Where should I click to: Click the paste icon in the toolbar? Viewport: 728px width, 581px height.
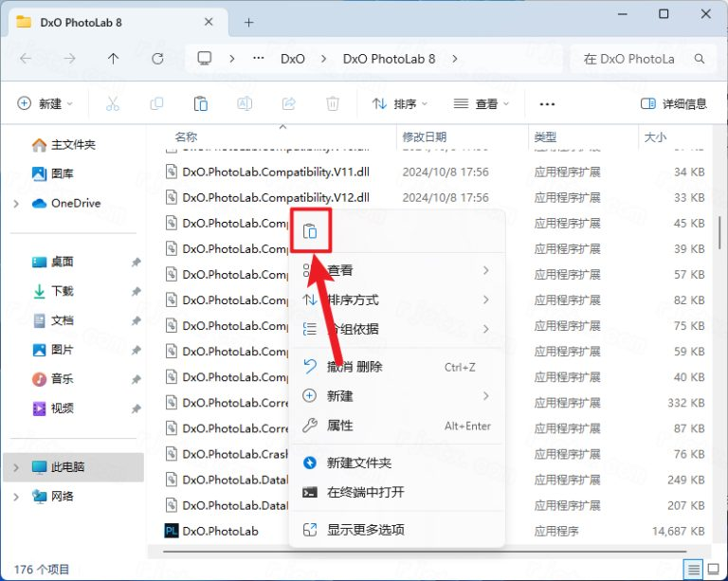(x=200, y=103)
